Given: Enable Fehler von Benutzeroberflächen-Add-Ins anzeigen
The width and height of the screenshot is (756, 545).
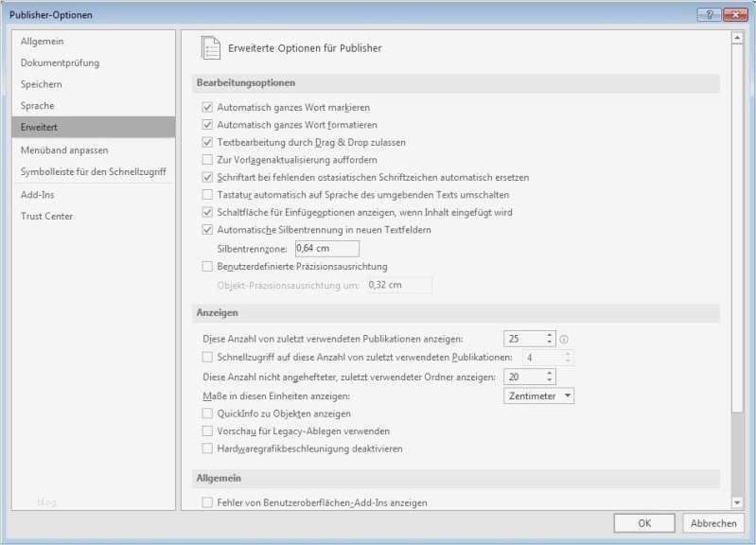Looking at the screenshot, I should click(x=207, y=502).
